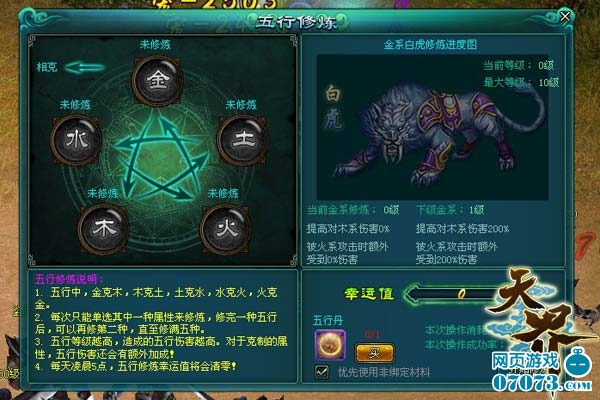Toggle 优先使用非绑定材料 checkbox
Viewport: 600px width, 400px height.
[321, 372]
